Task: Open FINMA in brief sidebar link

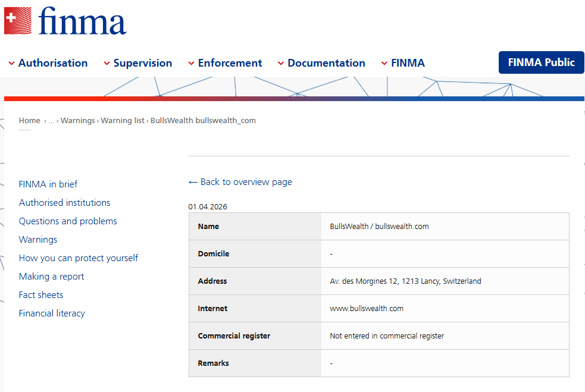Action: pyautogui.click(x=48, y=184)
